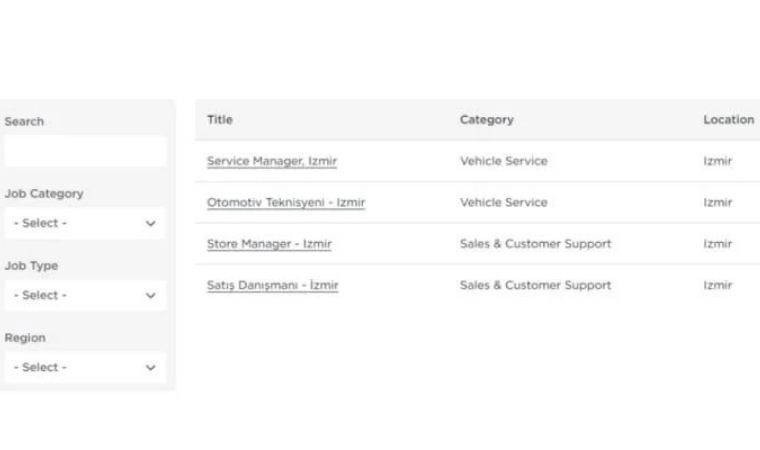Open the Satış Danışmanı - İzmir listing
The width and height of the screenshot is (760, 450).
coord(273,285)
